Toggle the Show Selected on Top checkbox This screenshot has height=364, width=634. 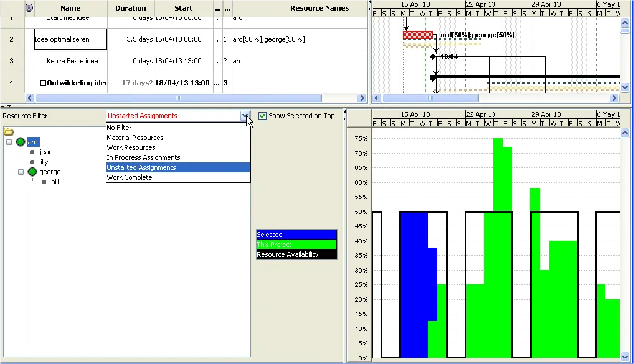pyautogui.click(x=262, y=116)
